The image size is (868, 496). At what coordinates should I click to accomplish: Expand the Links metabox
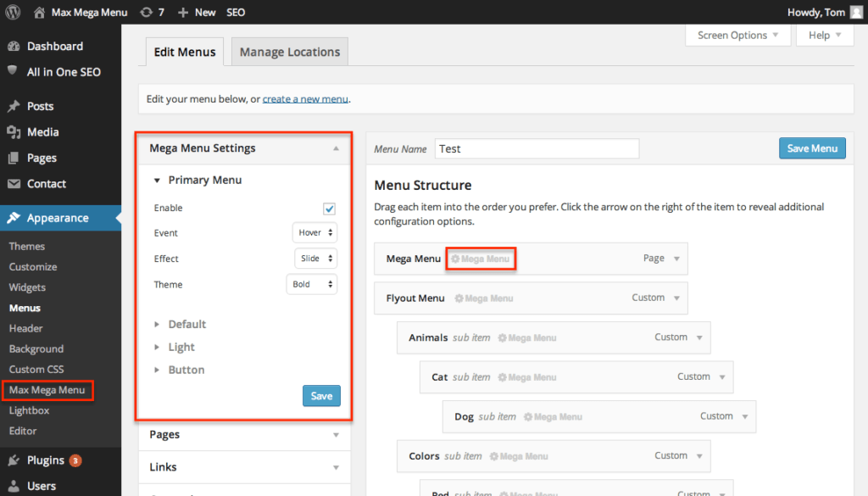tap(336, 468)
